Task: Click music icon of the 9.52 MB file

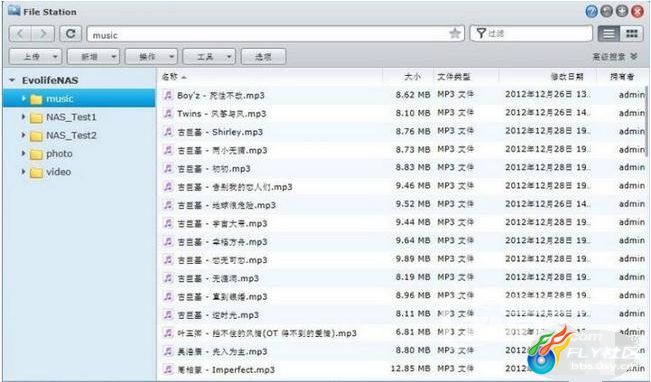Action: point(168,205)
